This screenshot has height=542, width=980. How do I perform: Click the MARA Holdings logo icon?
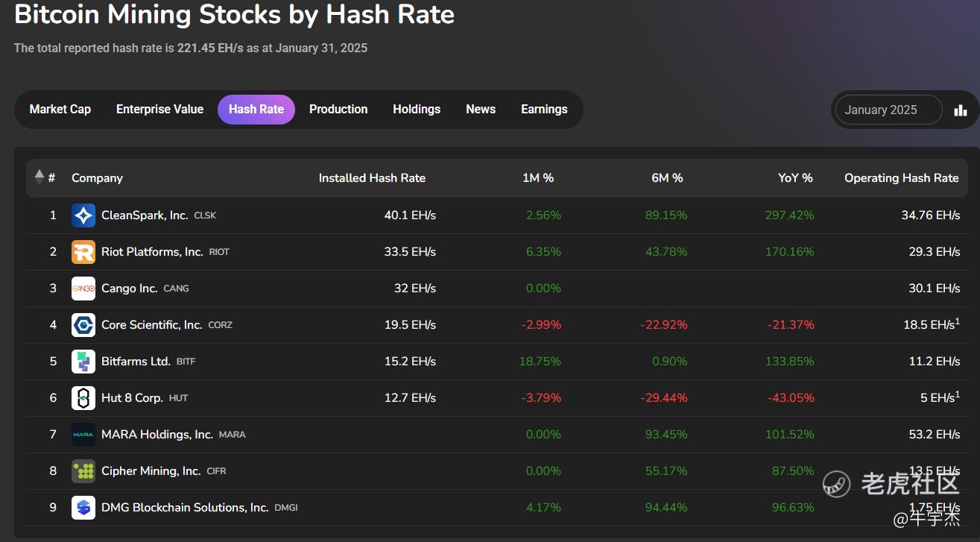click(x=83, y=435)
